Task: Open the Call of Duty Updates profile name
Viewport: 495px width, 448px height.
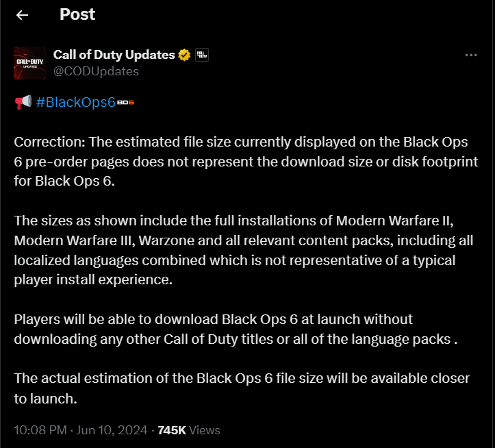Action: [114, 55]
